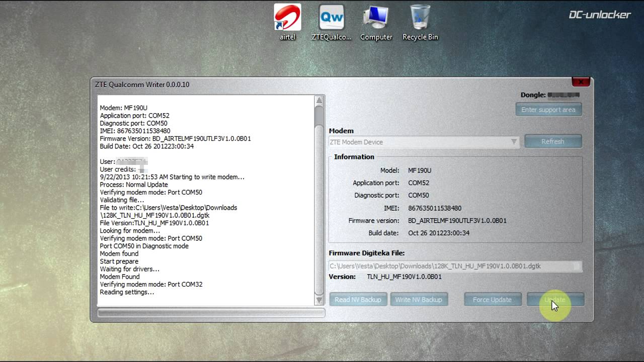This screenshot has height=362, width=644.
Task: Click the Dongle label at top right
Action: tap(533, 95)
